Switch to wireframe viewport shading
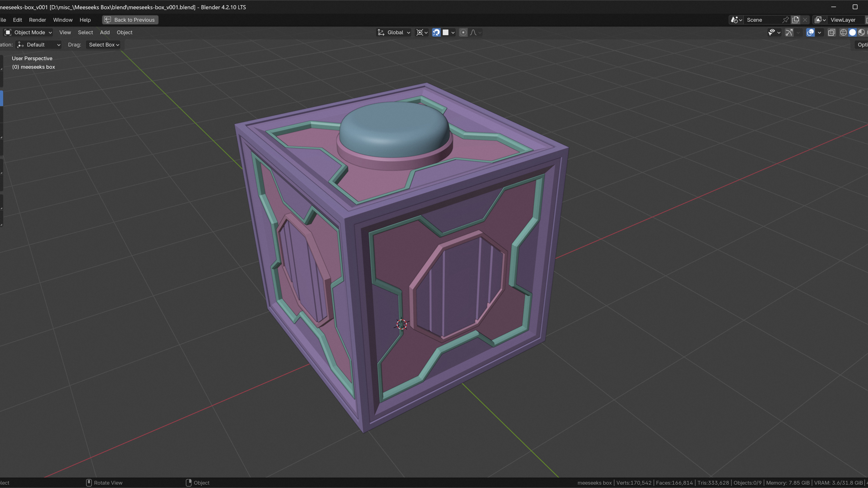Screen dimensions: 868x488 [843, 32]
